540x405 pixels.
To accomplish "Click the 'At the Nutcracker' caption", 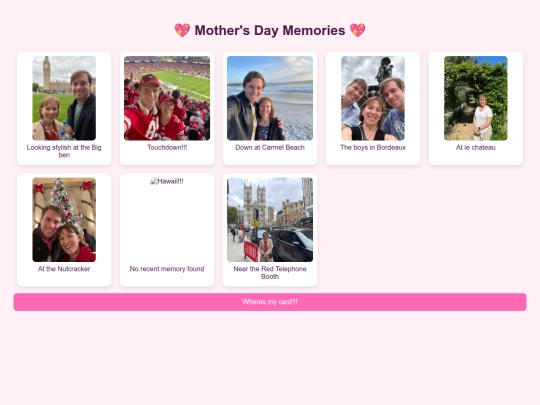I will click(64, 269).
